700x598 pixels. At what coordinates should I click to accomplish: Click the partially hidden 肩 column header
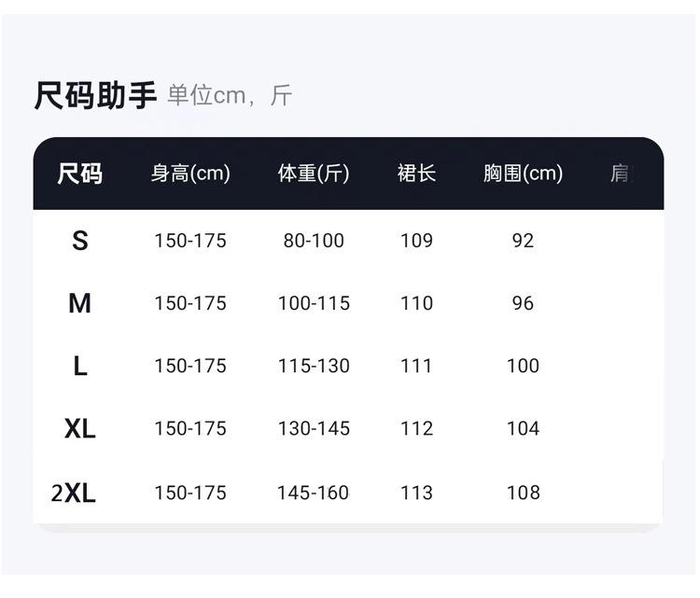(x=619, y=174)
